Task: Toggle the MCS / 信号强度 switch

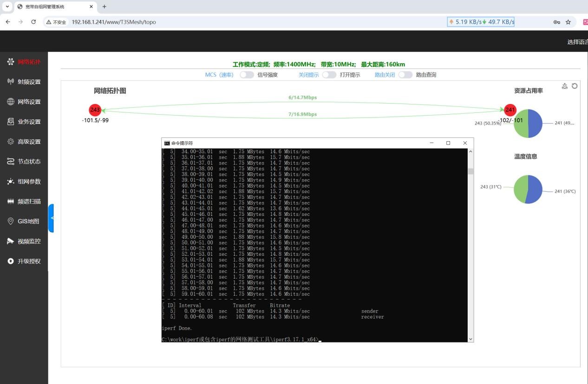Action: coord(247,75)
